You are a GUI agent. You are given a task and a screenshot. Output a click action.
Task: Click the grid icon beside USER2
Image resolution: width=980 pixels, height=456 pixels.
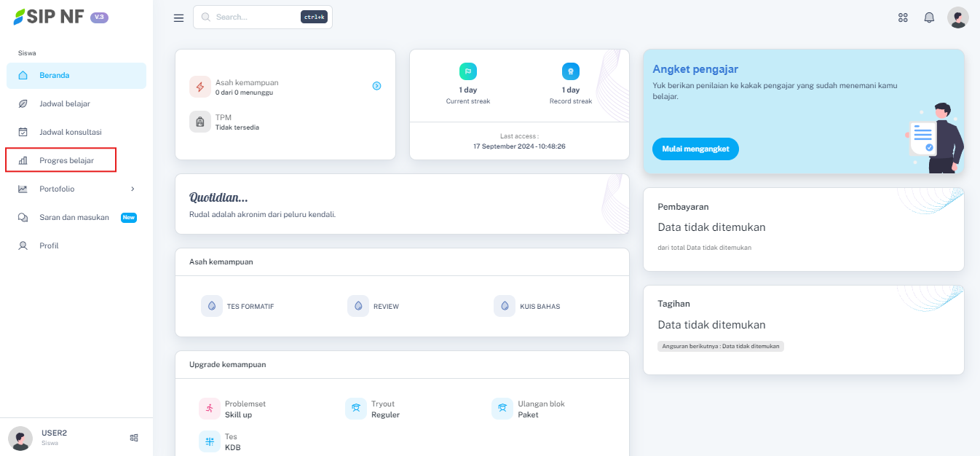point(134,438)
